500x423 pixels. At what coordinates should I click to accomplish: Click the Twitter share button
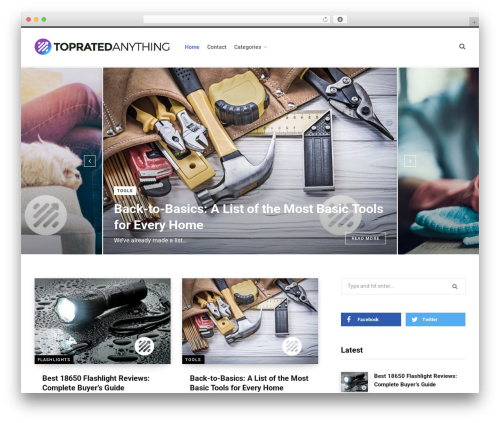(x=435, y=319)
